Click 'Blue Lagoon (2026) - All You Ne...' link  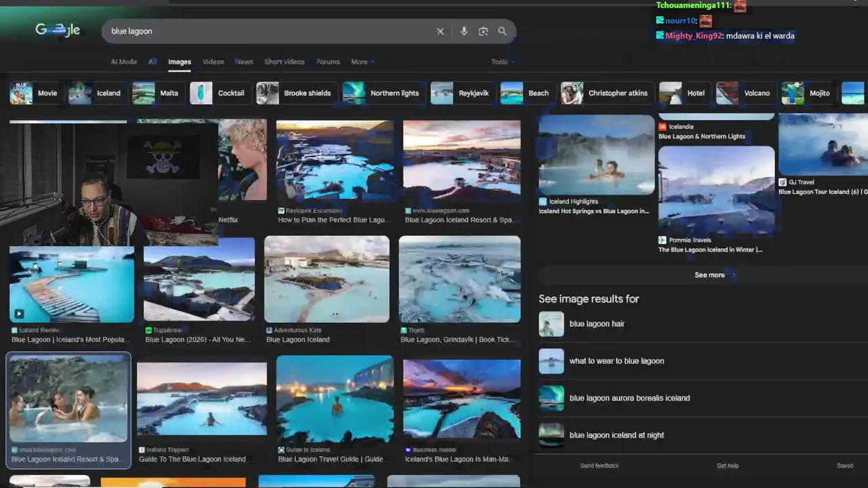pyautogui.click(x=198, y=340)
